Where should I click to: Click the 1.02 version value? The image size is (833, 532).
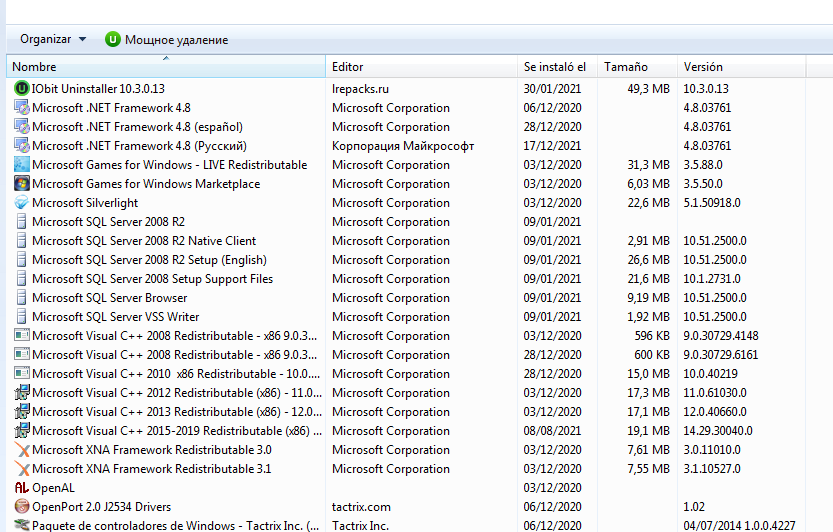tap(694, 507)
